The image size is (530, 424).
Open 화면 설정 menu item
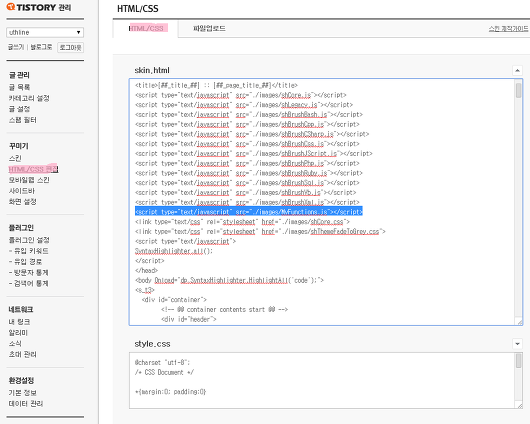click(23, 202)
